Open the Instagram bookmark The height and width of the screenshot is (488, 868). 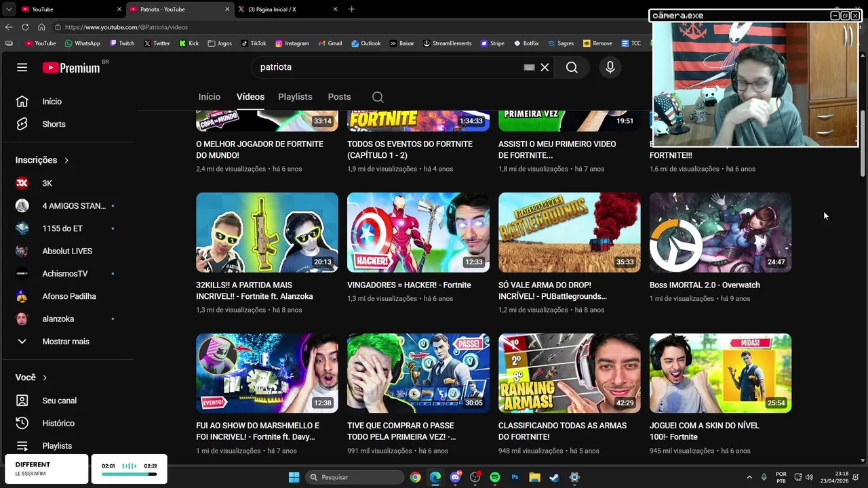(x=292, y=43)
